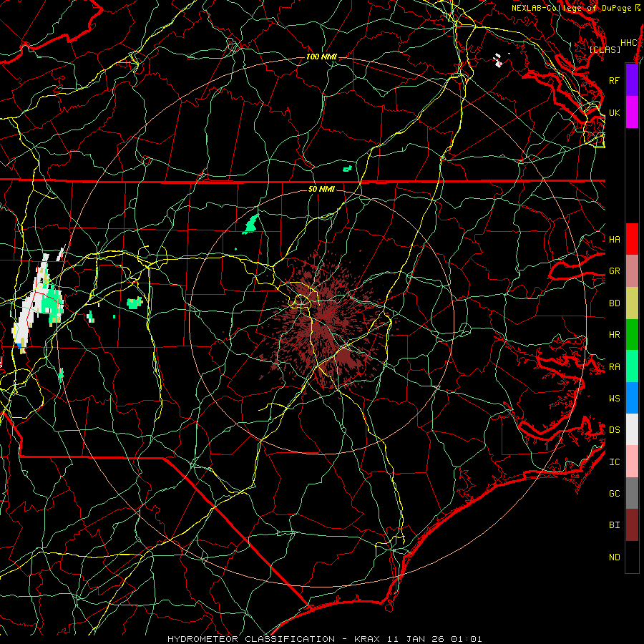Click the HA red legend swatch
Viewport: 644px width, 644px height.
coord(632,239)
